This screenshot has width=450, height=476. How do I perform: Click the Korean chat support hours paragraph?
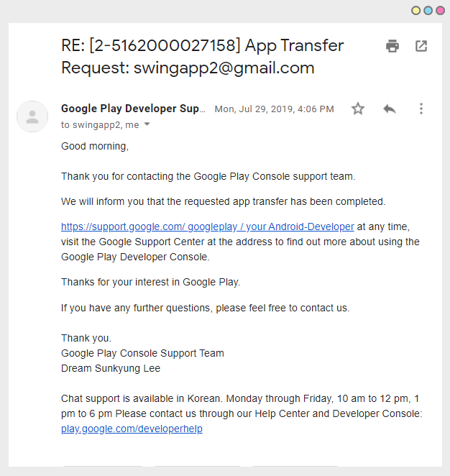[x=242, y=406]
